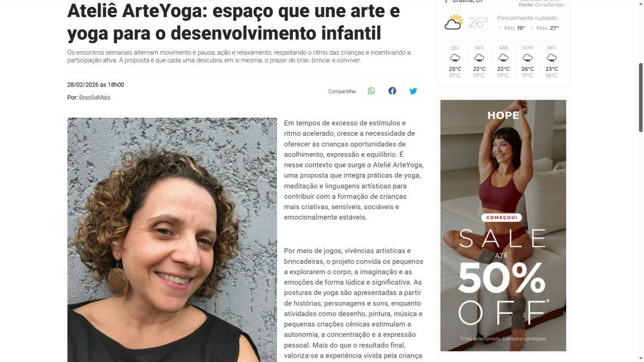Click the 50% OFF text in ad
The width and height of the screenshot is (644, 362).
click(503, 293)
